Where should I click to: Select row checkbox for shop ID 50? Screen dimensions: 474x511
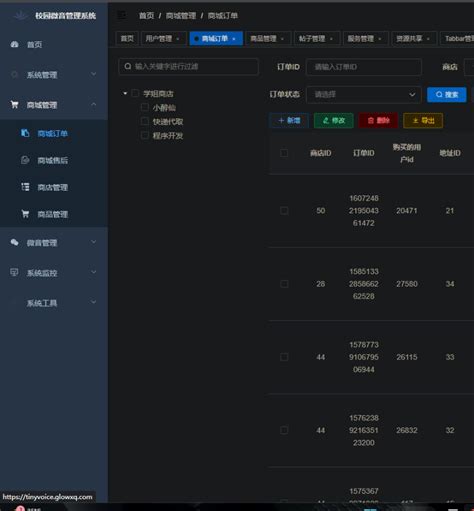tap(284, 211)
